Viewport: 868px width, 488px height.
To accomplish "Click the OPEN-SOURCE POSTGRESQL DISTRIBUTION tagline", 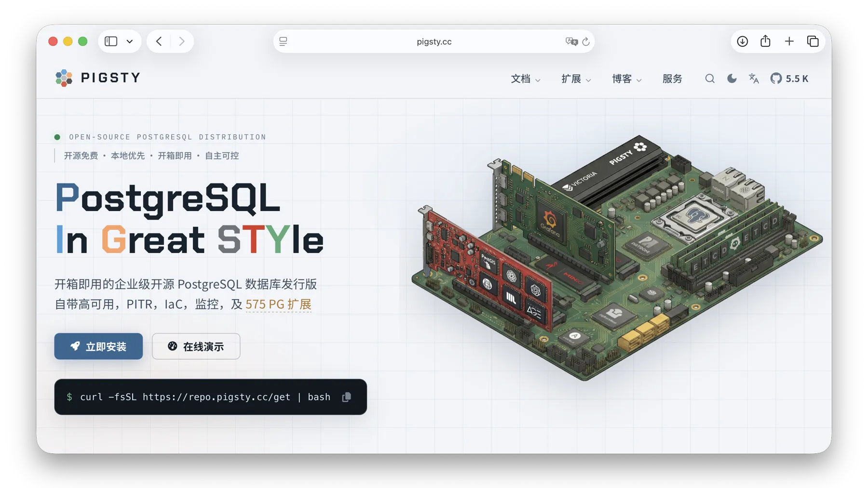I will pyautogui.click(x=167, y=137).
